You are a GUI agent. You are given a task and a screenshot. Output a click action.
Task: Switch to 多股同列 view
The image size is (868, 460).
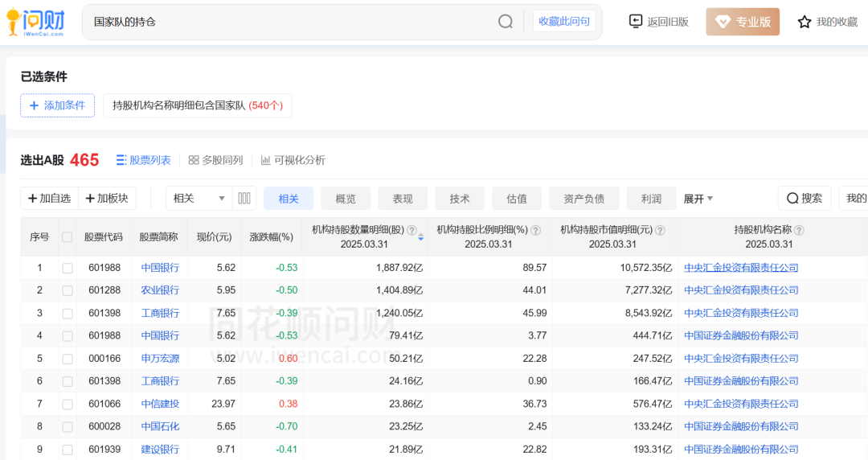(216, 160)
